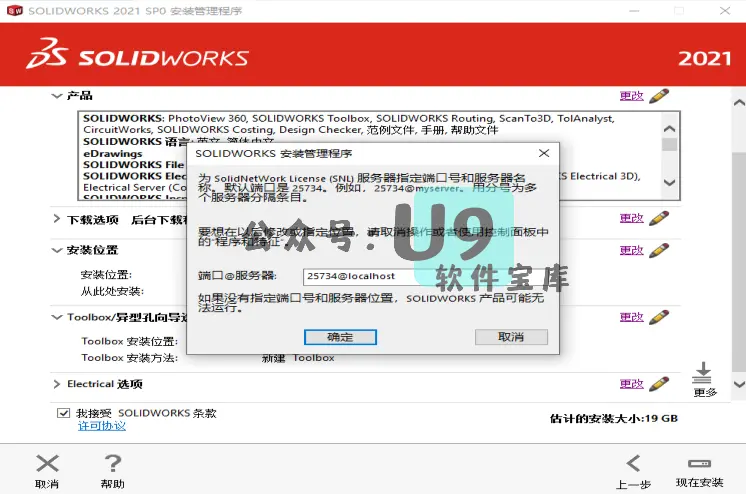Click 更改 link for Toolbox

click(x=632, y=317)
